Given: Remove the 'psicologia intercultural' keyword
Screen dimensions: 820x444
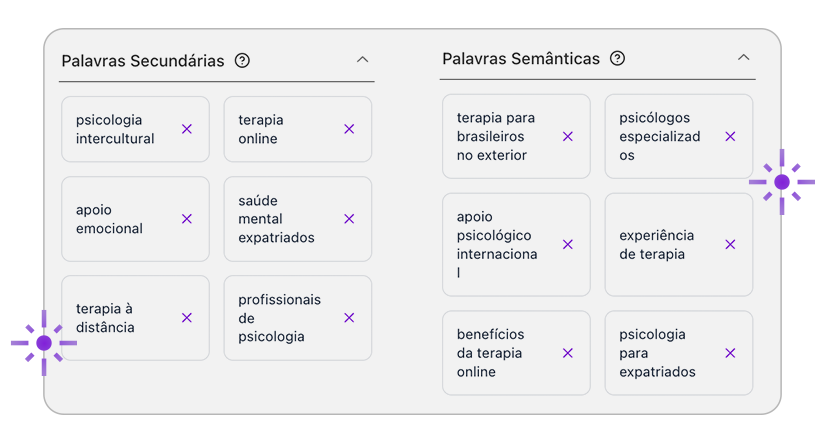Looking at the screenshot, I should 187,129.
